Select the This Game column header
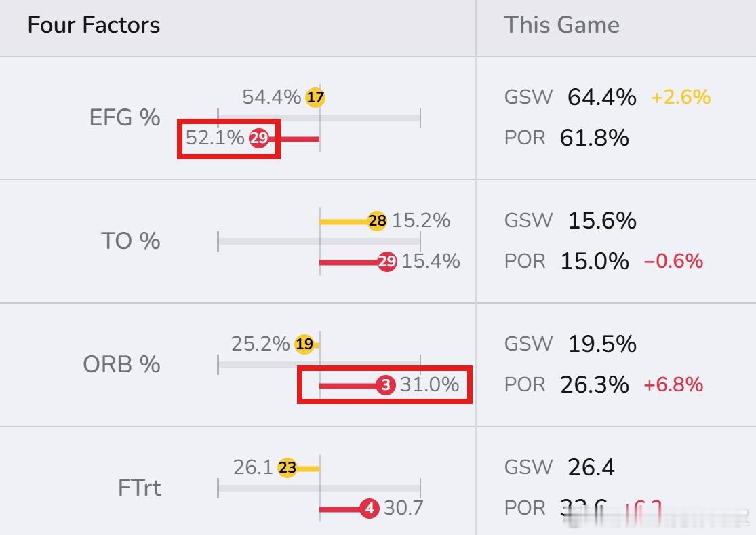756x535 pixels. (x=561, y=26)
